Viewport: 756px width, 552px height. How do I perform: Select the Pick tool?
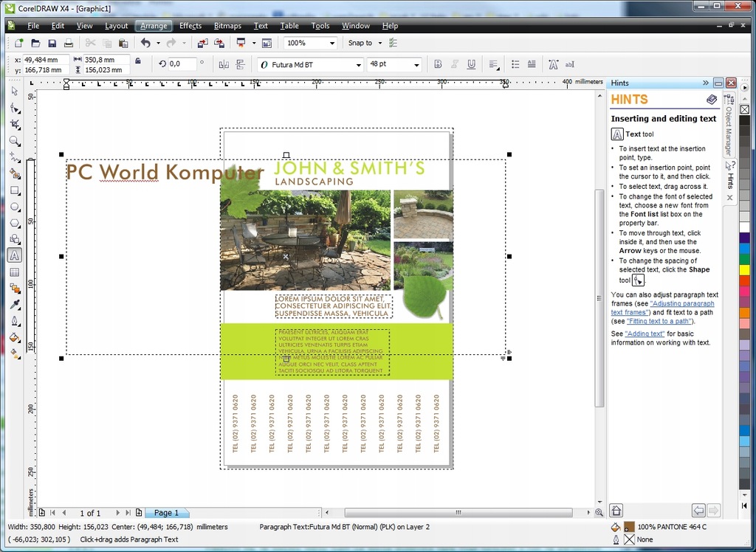pyautogui.click(x=13, y=92)
